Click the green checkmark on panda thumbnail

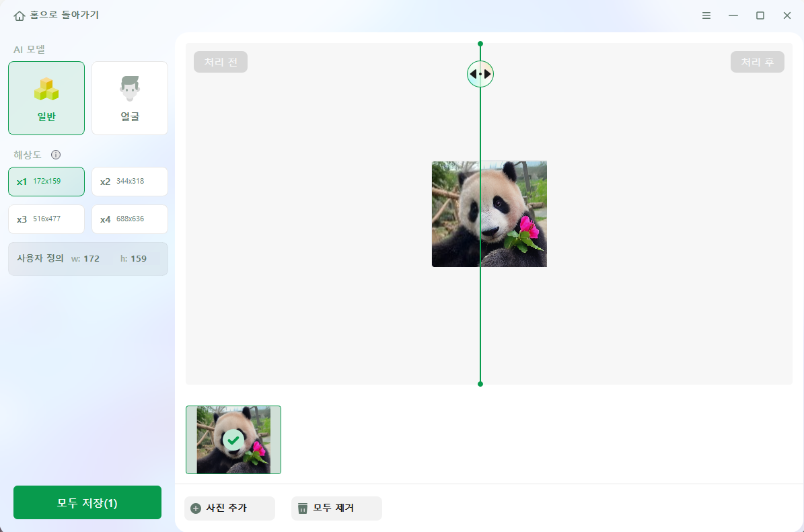pos(233,440)
